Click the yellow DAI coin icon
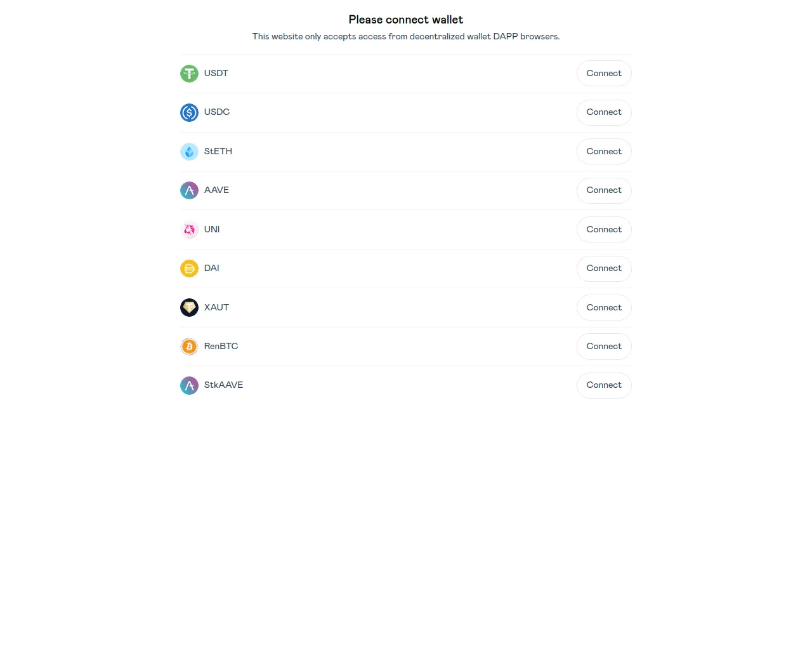The height and width of the screenshot is (650, 812). pos(189,269)
